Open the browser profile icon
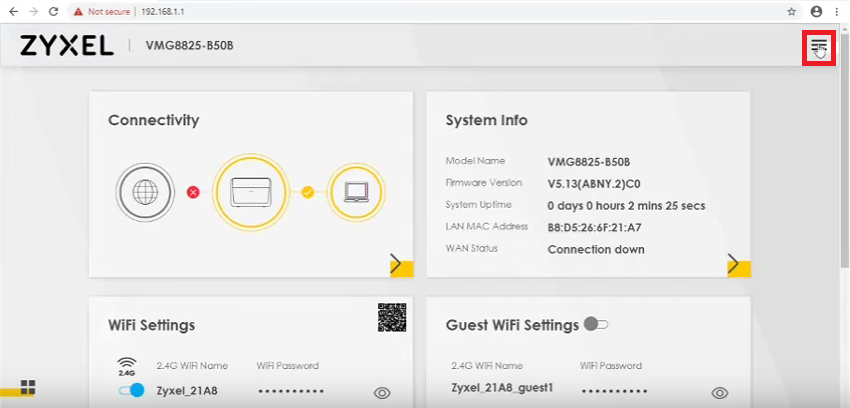 (x=816, y=11)
